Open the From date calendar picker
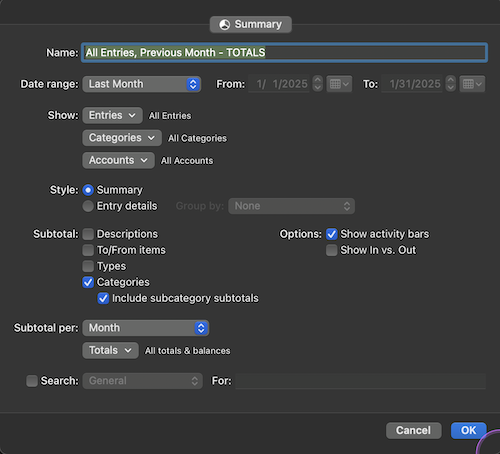Viewport: 500px width, 454px height. click(339, 84)
